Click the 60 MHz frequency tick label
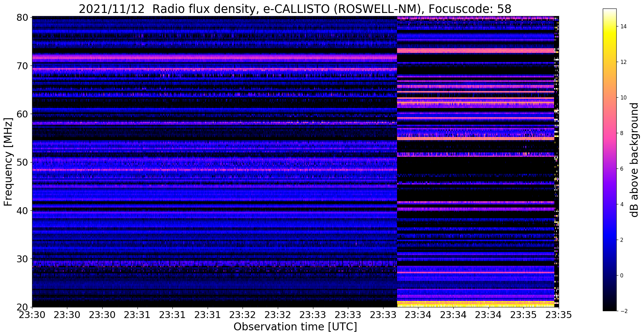The height and width of the screenshot is (336, 644). (x=22, y=114)
